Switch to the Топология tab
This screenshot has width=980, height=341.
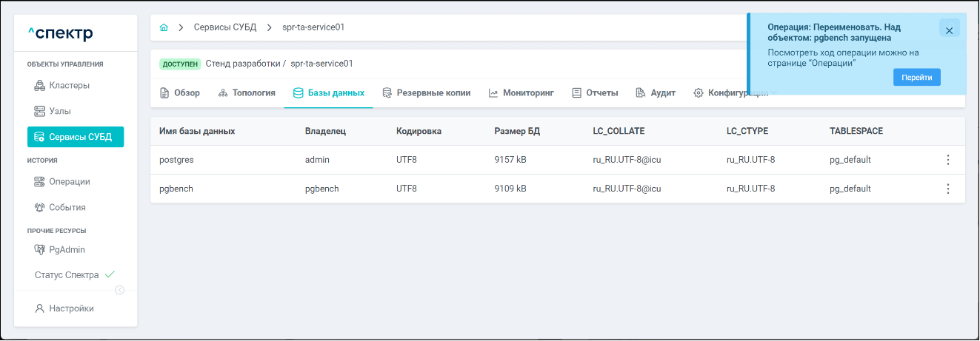[x=247, y=93]
